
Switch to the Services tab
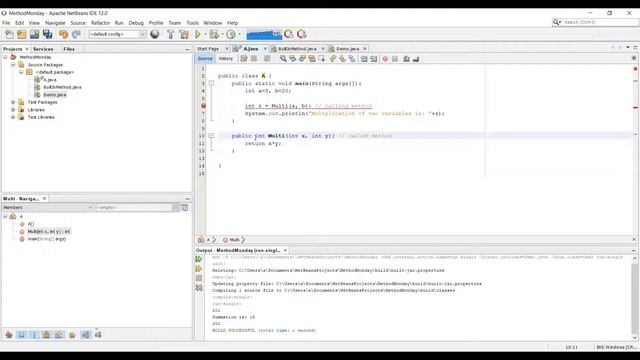point(43,49)
